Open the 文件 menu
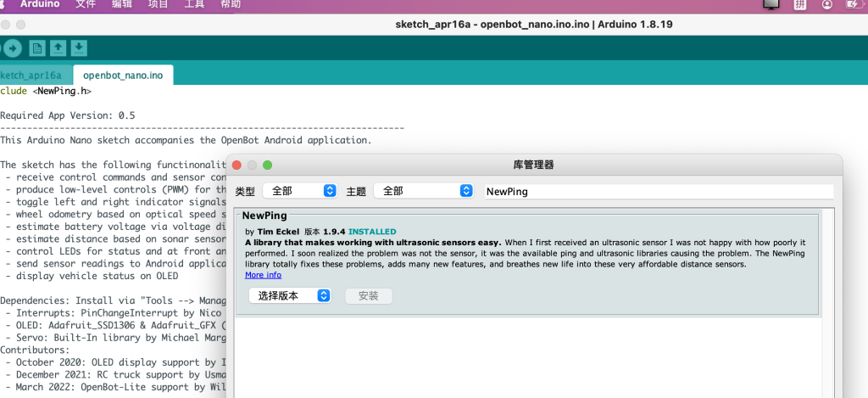868x398 pixels. click(86, 4)
